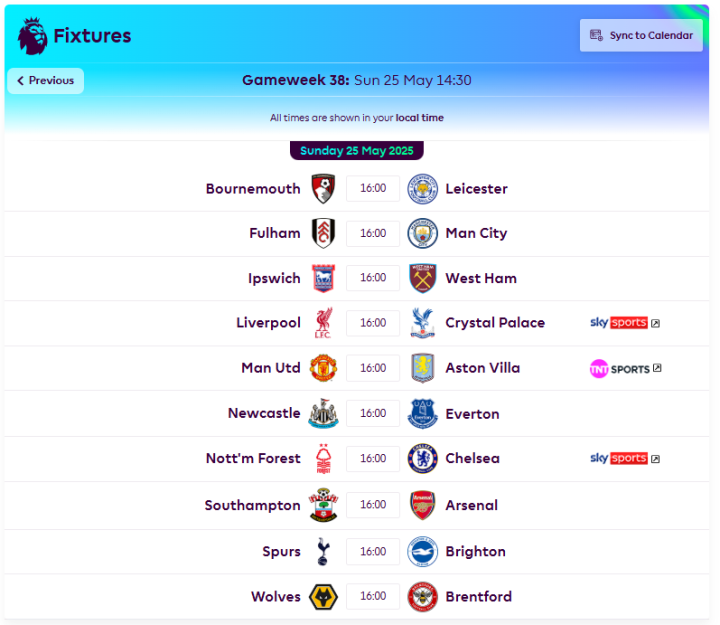720x625 pixels.
Task: Click the Newcastle club crest
Action: click(323, 413)
